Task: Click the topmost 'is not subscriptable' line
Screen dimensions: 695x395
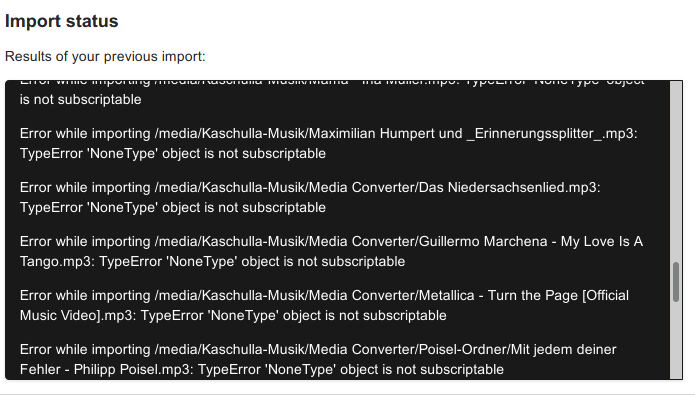Action: [x=81, y=100]
